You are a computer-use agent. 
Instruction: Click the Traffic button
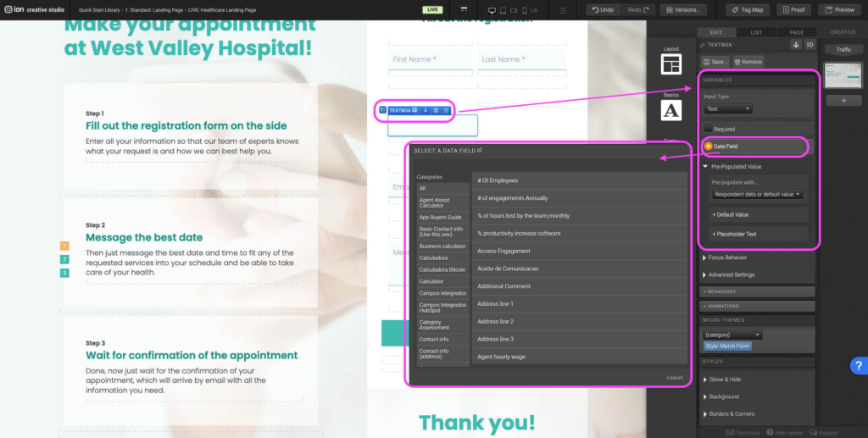click(x=843, y=50)
